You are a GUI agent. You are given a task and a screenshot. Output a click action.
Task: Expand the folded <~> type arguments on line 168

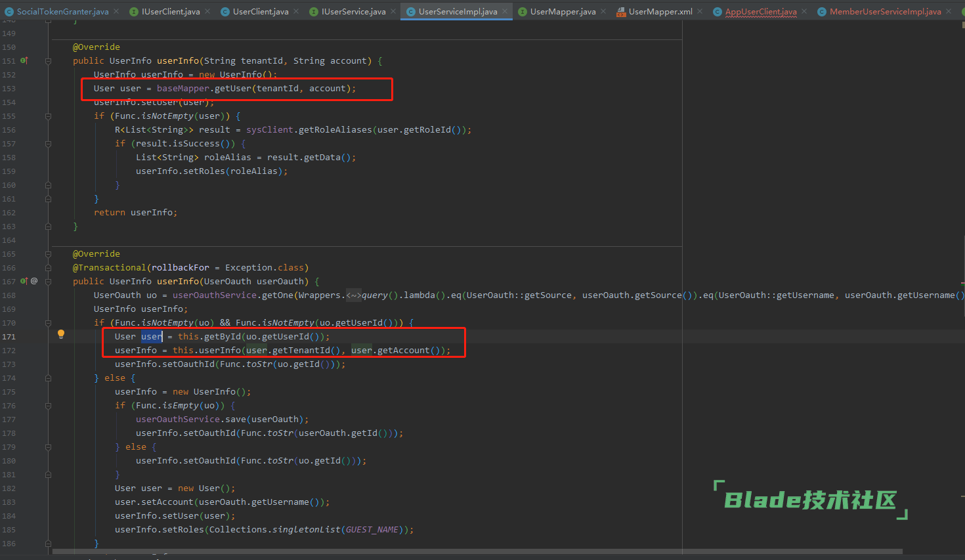[354, 295]
